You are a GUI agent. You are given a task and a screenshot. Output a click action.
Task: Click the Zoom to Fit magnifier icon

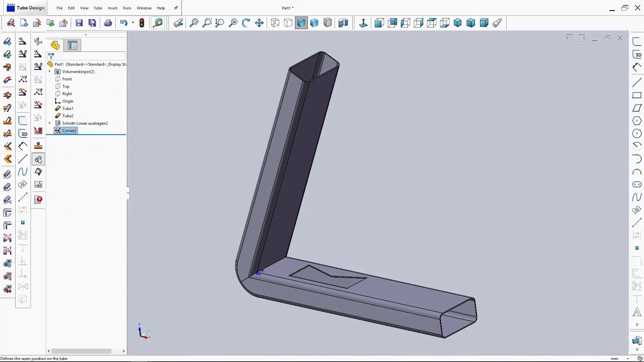[194, 23]
